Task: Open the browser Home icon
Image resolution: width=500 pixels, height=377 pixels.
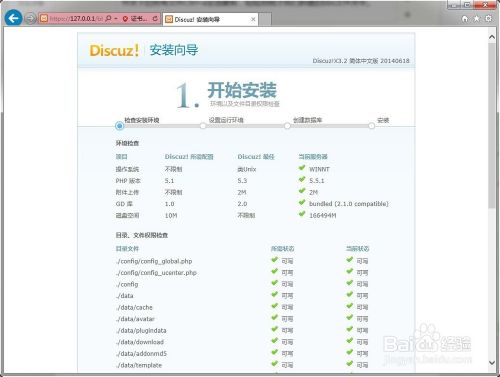Action: [465, 19]
